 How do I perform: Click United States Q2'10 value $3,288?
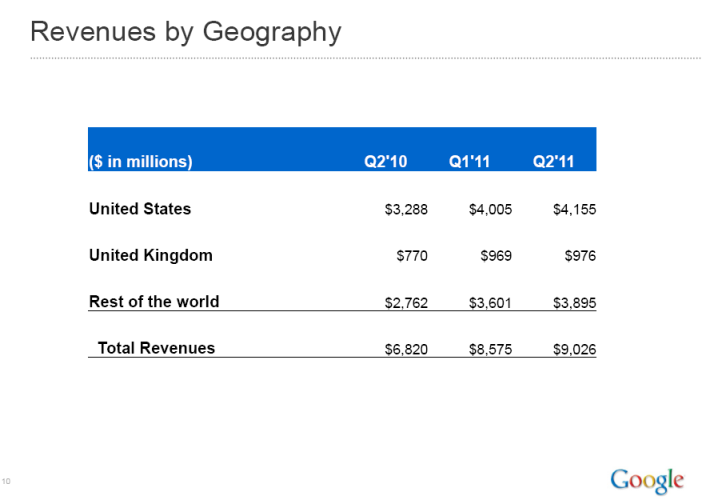point(406,210)
